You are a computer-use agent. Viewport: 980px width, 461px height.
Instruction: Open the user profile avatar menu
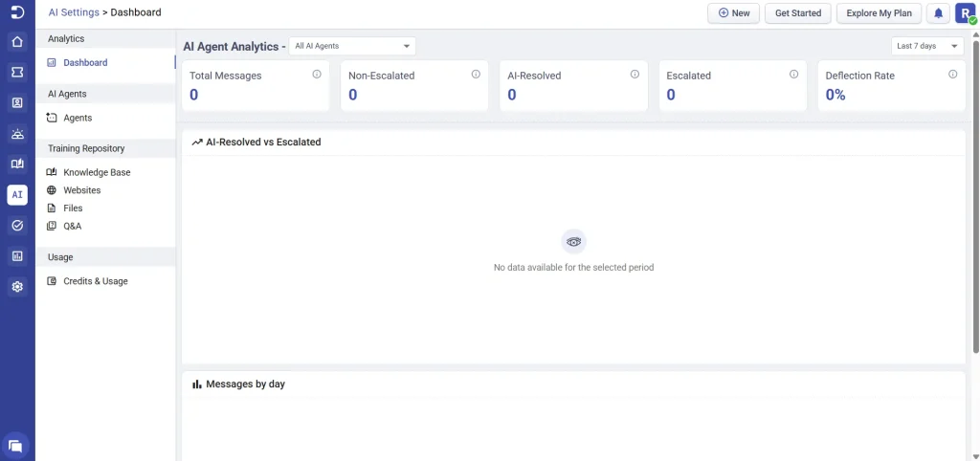pyautogui.click(x=964, y=13)
